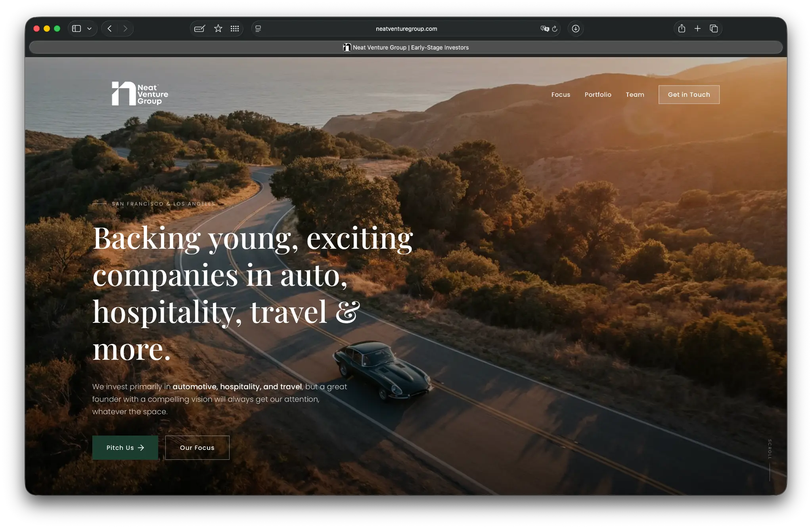Click the Get in Touch button
The image size is (812, 528).
689,94
